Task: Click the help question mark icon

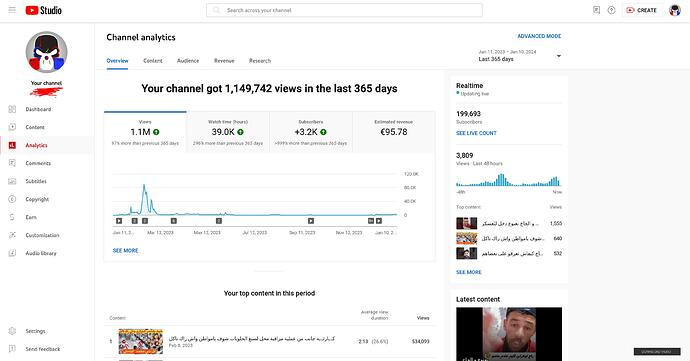Action: click(x=611, y=10)
